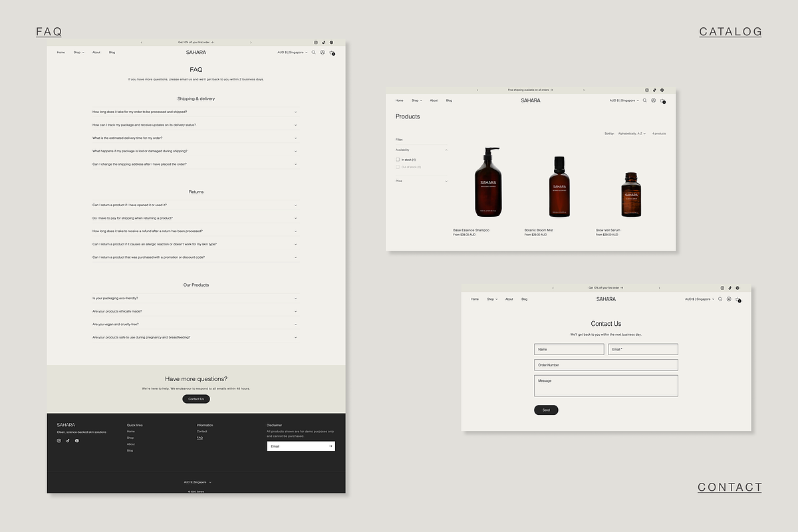Click account icon in catalog page header
The height and width of the screenshot is (532, 798).
654,100
